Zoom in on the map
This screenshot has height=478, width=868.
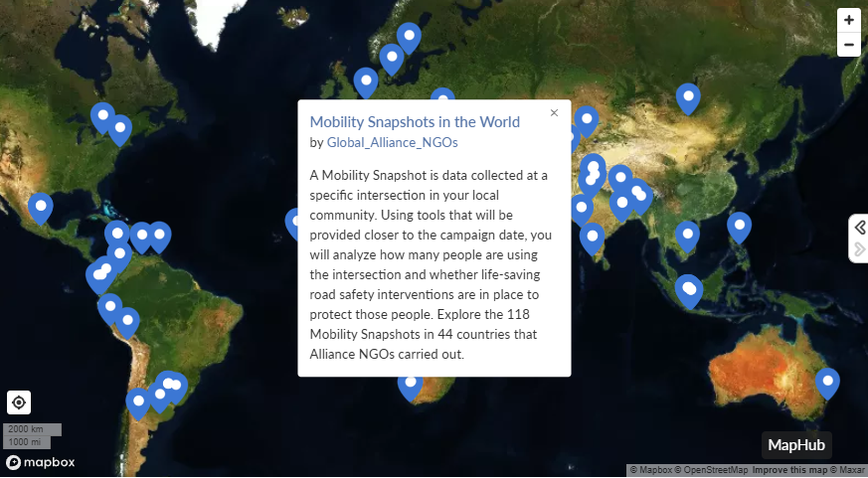848,20
